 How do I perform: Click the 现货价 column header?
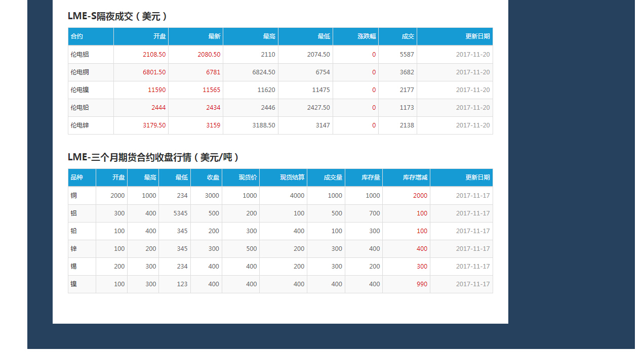(x=248, y=178)
